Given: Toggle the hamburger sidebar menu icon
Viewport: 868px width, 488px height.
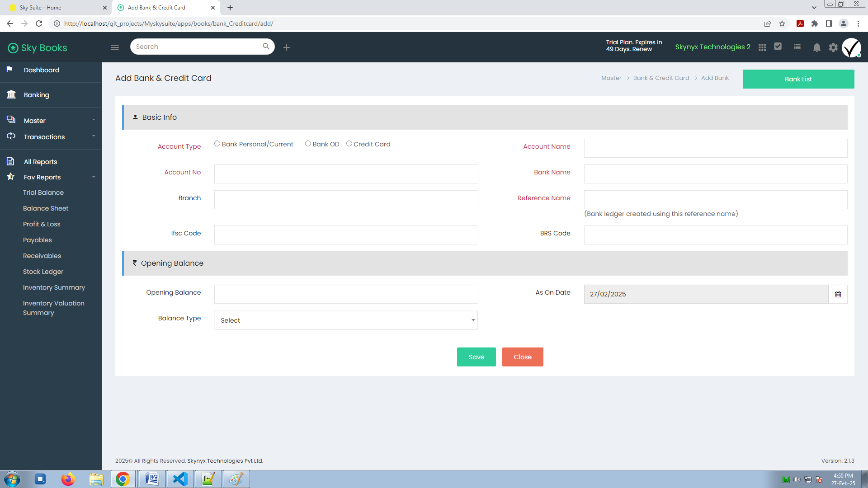Looking at the screenshot, I should (x=115, y=47).
